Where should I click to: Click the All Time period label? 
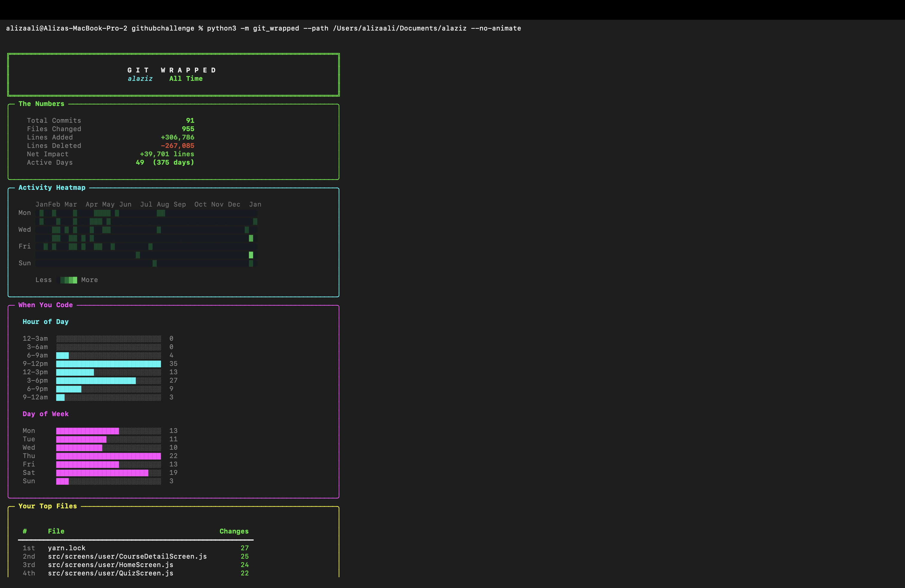[186, 79]
